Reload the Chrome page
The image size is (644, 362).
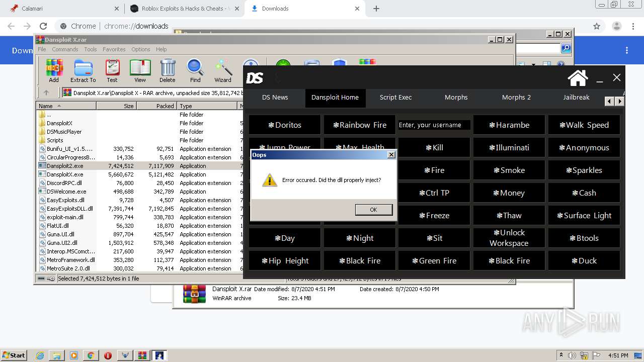[x=43, y=26]
